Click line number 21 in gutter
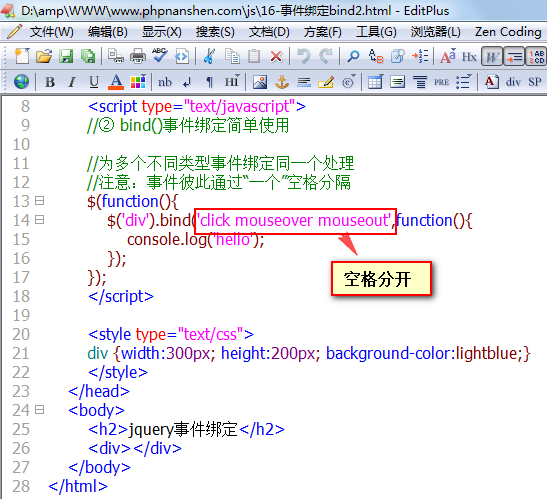This screenshot has width=547, height=499. pyautogui.click(x=21, y=353)
